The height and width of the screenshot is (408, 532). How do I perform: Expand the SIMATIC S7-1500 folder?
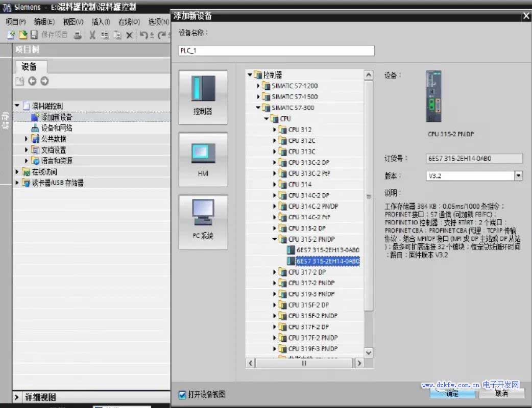point(258,96)
